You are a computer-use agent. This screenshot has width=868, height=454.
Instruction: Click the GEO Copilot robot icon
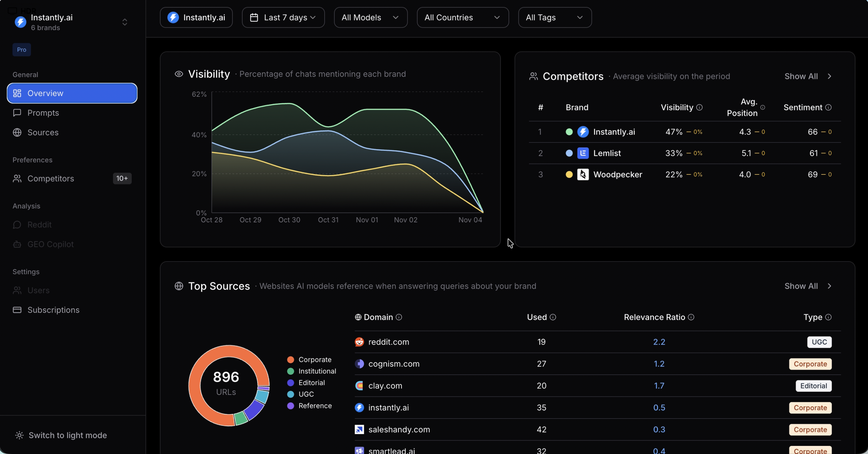(x=17, y=244)
